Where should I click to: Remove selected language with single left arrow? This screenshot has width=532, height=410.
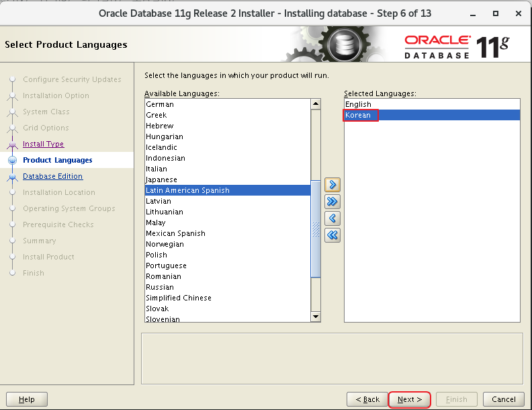(x=332, y=218)
